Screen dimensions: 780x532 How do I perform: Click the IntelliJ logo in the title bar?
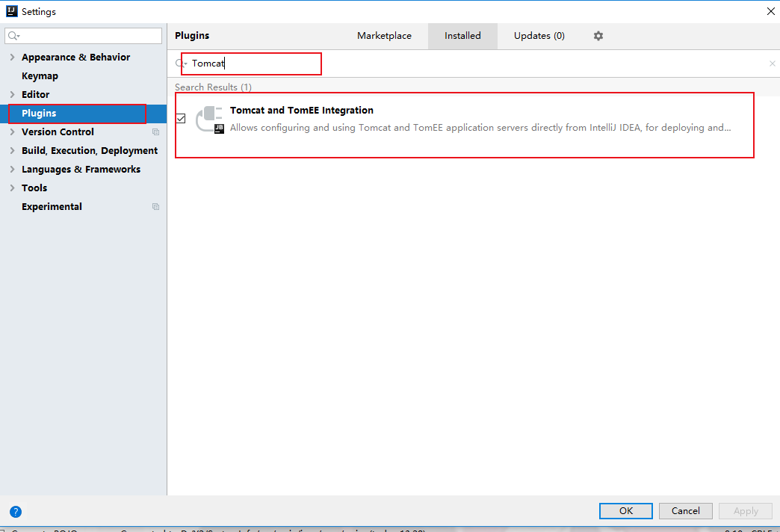click(x=11, y=11)
